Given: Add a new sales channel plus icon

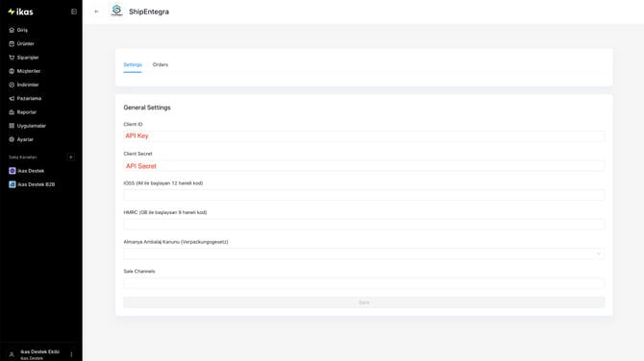Looking at the screenshot, I should click(x=70, y=157).
